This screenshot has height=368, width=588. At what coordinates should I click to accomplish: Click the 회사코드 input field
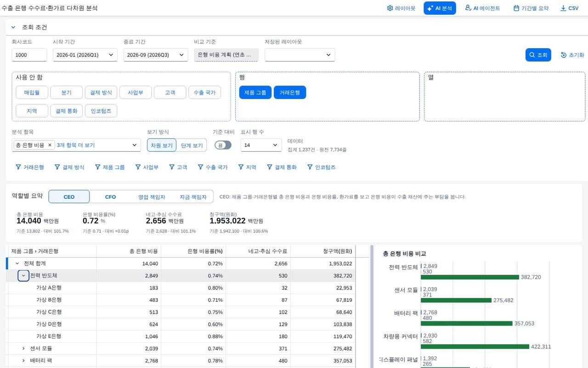[29, 55]
